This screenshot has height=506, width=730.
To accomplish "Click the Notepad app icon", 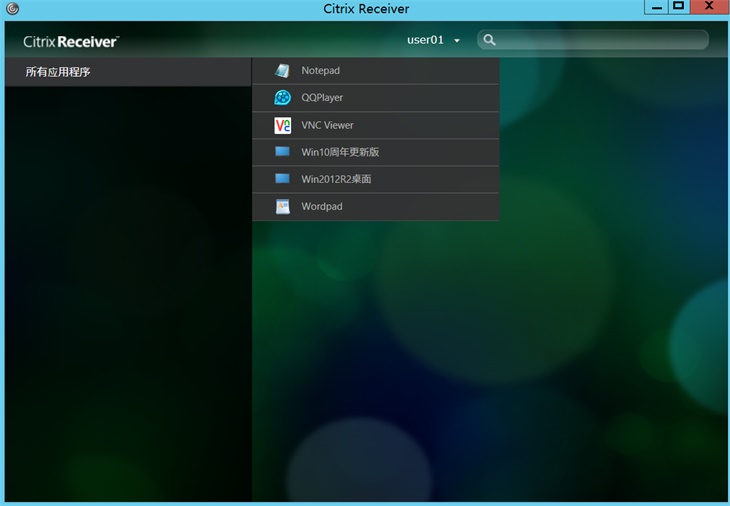I will pyautogui.click(x=282, y=71).
